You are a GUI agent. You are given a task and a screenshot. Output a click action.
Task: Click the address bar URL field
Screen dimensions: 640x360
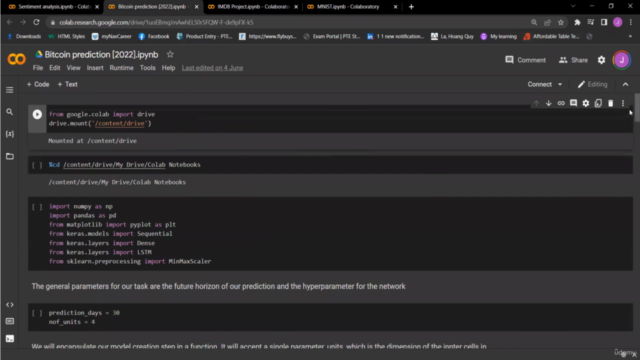pyautogui.click(x=286, y=22)
